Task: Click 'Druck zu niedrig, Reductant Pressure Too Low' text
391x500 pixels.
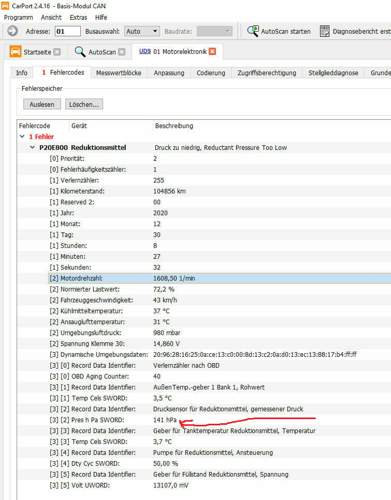Action: coord(220,147)
